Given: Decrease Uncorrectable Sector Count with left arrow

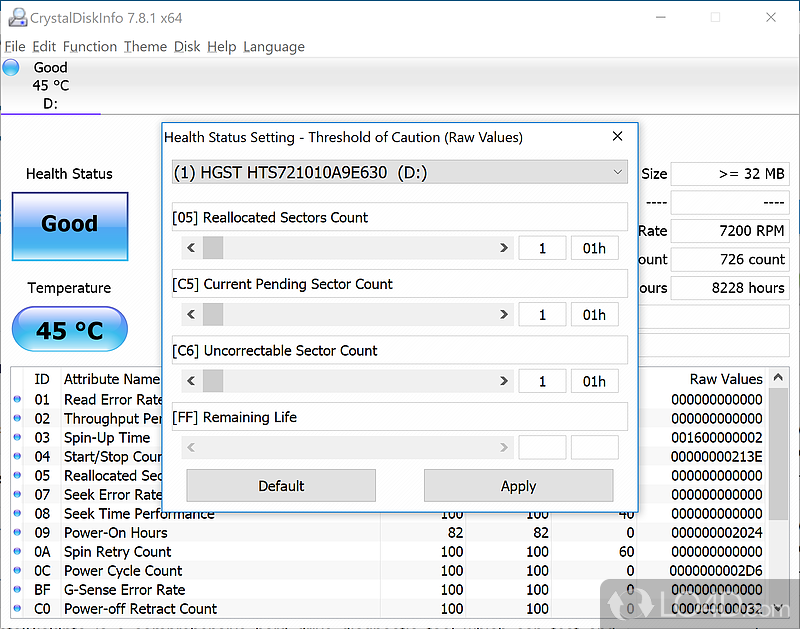Looking at the screenshot, I should click(x=191, y=381).
